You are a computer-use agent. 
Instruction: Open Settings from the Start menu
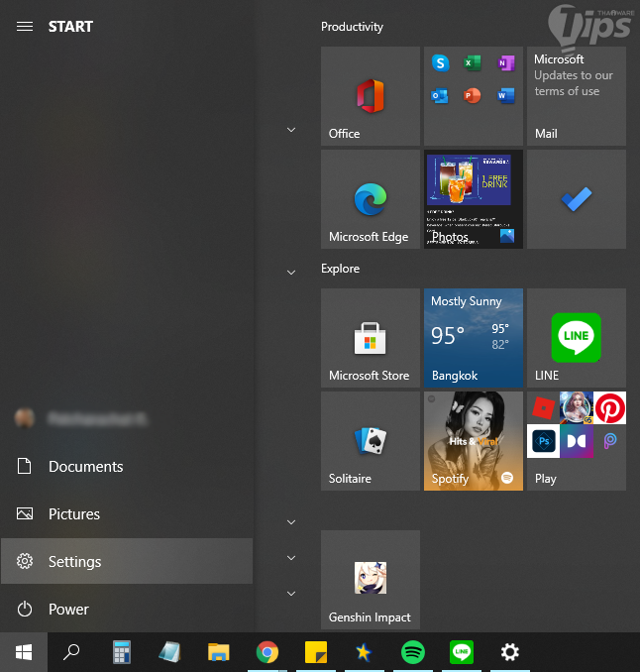click(127, 561)
